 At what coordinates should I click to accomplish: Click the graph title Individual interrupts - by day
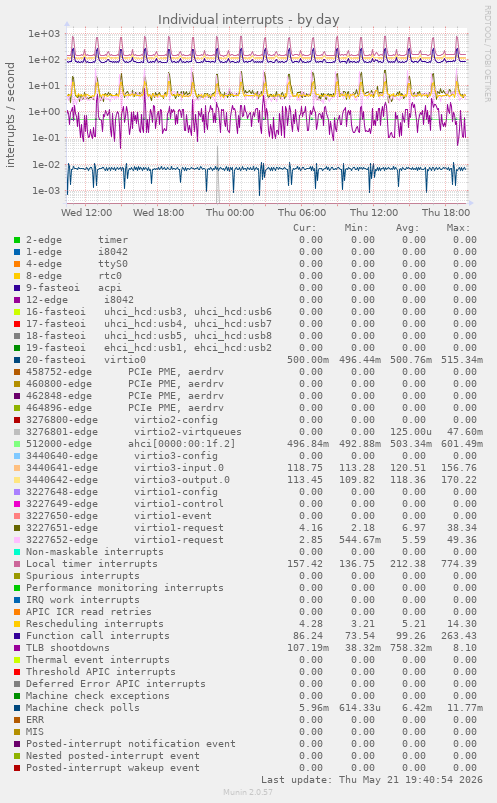click(x=248, y=19)
